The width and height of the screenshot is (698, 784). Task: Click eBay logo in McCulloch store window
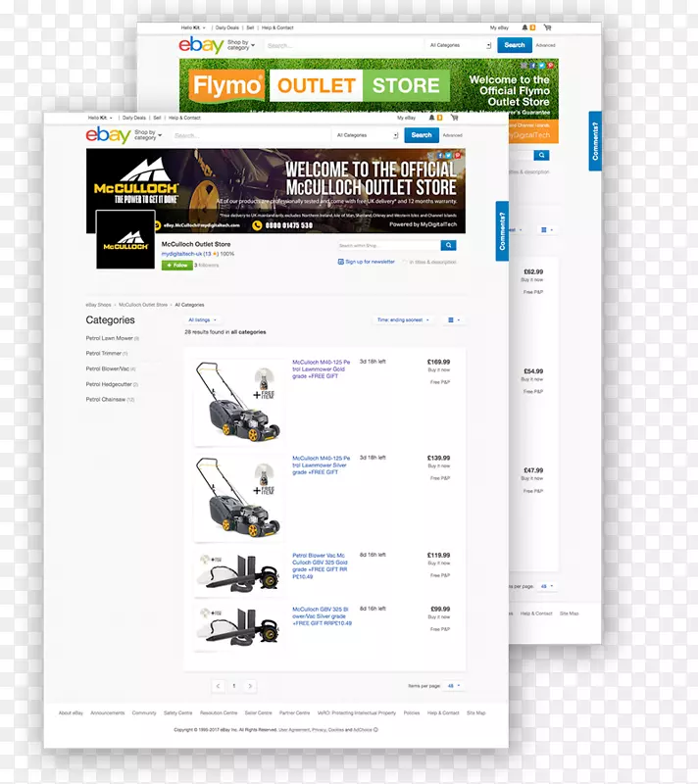point(108,135)
